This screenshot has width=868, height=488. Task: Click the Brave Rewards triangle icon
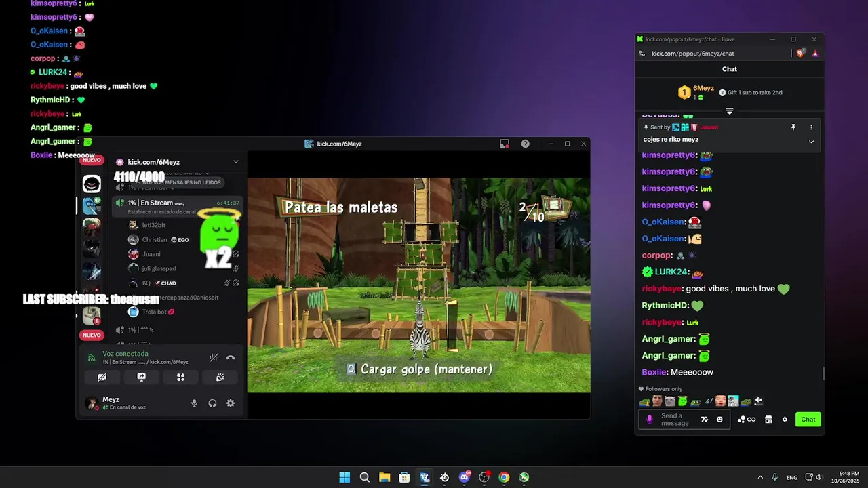click(x=814, y=54)
